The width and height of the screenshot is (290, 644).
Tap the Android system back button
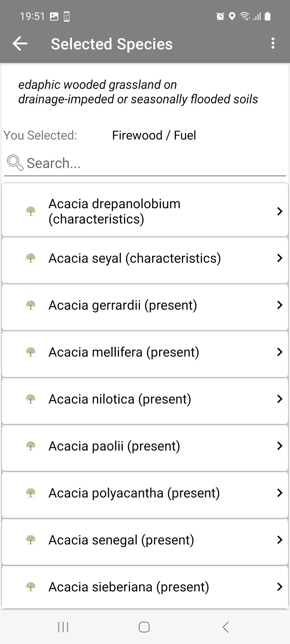pyautogui.click(x=226, y=627)
